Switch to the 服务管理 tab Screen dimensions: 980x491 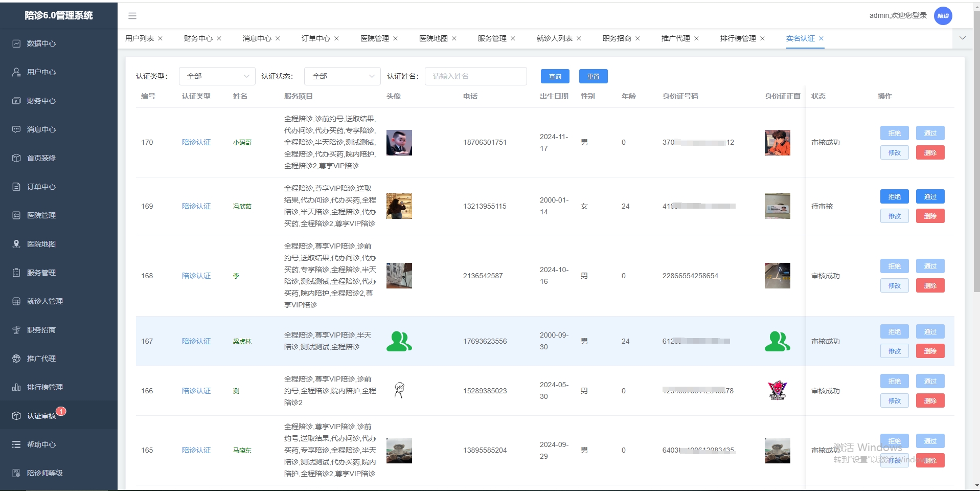[492, 38]
